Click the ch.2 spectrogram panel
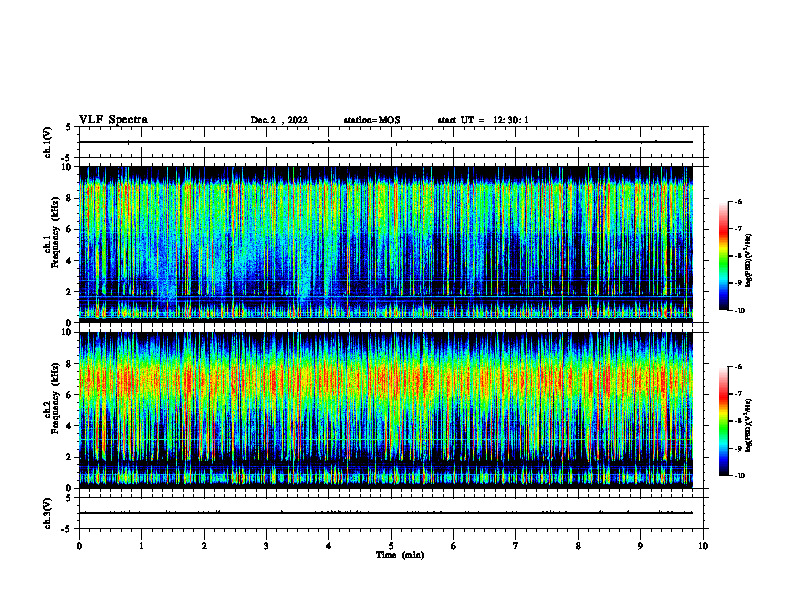Image resolution: width=792 pixels, height=612 pixels. click(x=386, y=410)
